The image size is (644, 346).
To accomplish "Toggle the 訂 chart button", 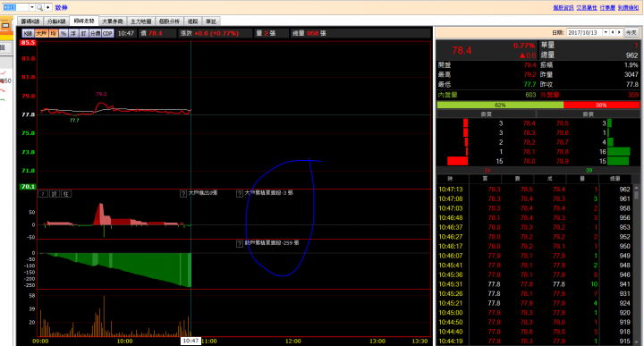I will click(84, 33).
